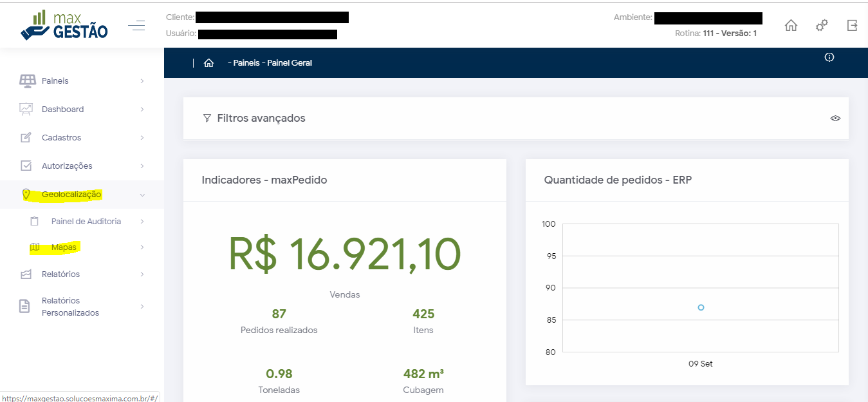The width and height of the screenshot is (868, 402).
Task: Open Relatórios Personalizados menu
Action: (70, 307)
